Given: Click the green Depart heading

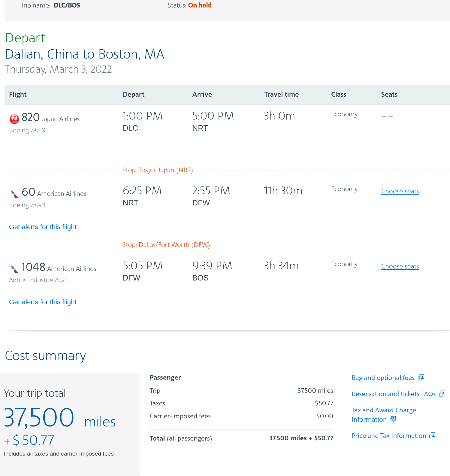Looking at the screenshot, I should coord(25,38).
